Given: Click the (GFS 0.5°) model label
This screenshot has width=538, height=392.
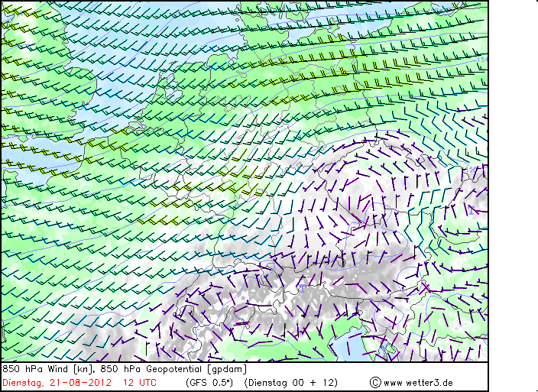Looking at the screenshot, I should pyautogui.click(x=209, y=382).
